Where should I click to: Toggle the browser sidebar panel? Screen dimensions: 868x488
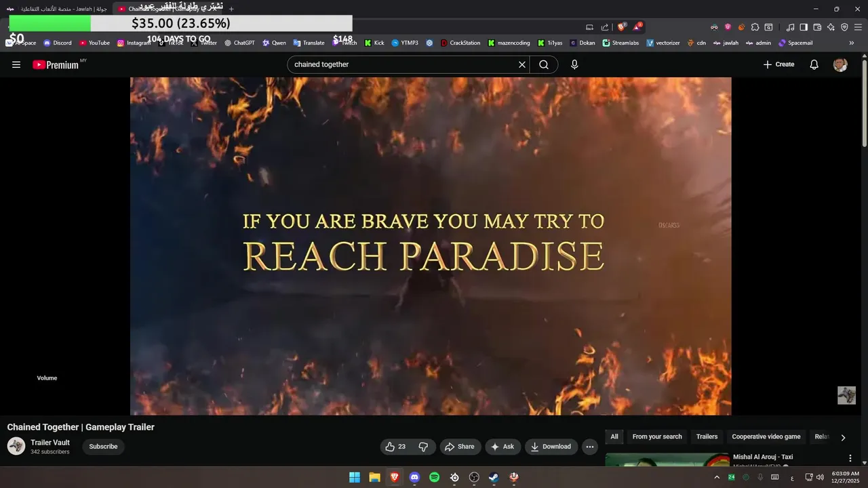point(804,27)
